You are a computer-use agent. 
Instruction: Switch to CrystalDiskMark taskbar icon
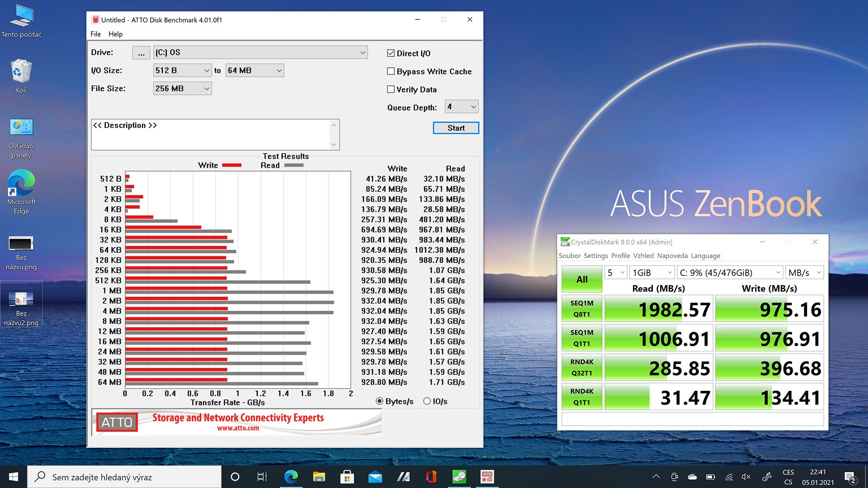(x=459, y=477)
